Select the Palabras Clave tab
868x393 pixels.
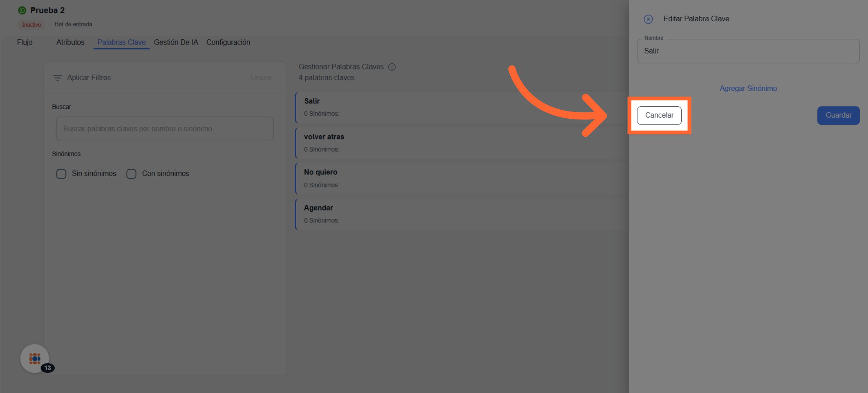[x=122, y=42]
